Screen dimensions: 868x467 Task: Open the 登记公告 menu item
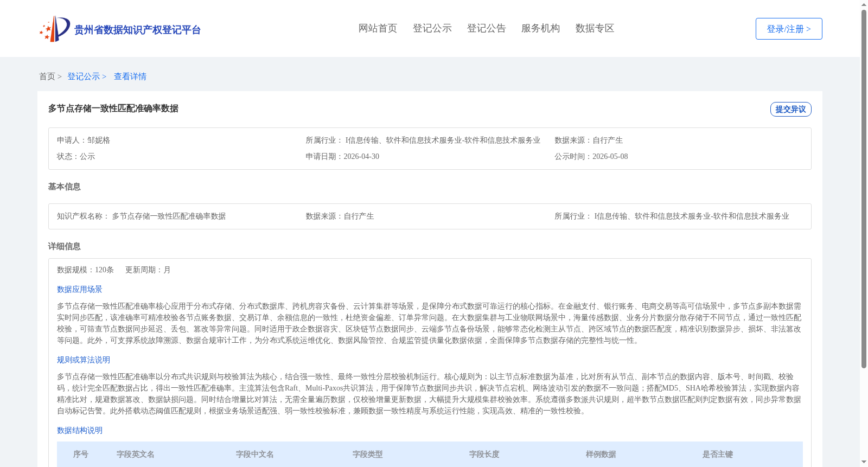[x=486, y=28]
